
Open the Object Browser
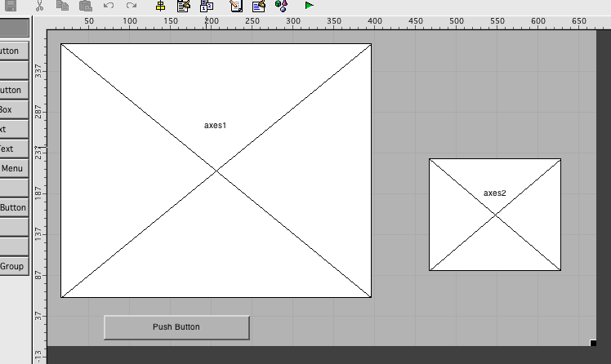281,6
